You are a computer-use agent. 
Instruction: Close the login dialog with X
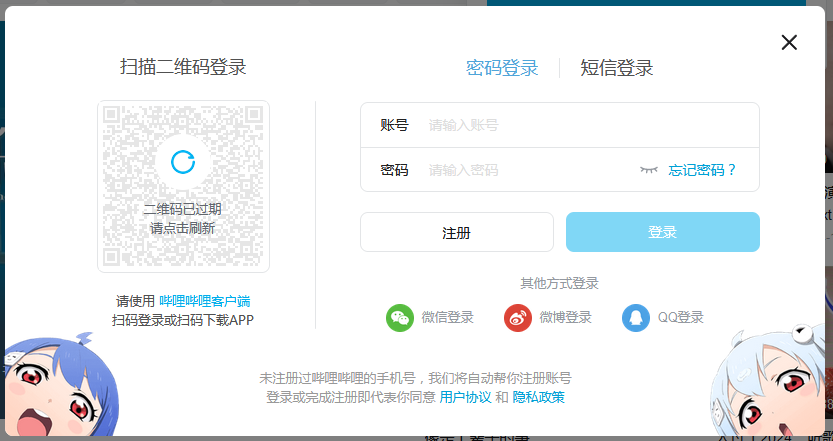pos(789,43)
